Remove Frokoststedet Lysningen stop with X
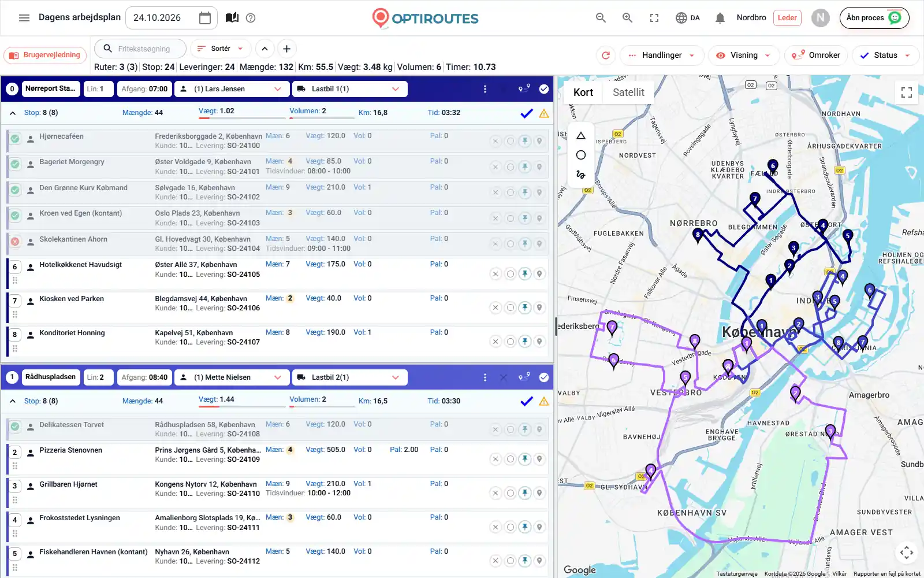924x578 pixels. click(x=495, y=527)
